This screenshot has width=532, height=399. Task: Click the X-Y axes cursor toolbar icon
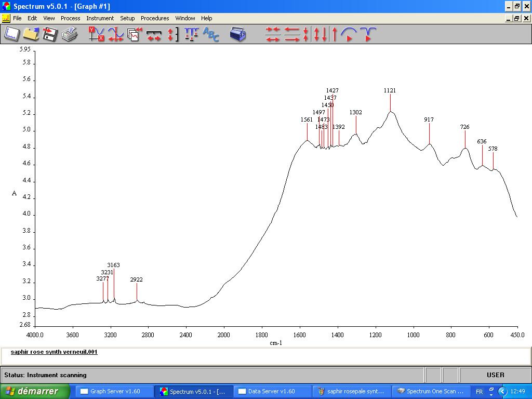pos(96,34)
